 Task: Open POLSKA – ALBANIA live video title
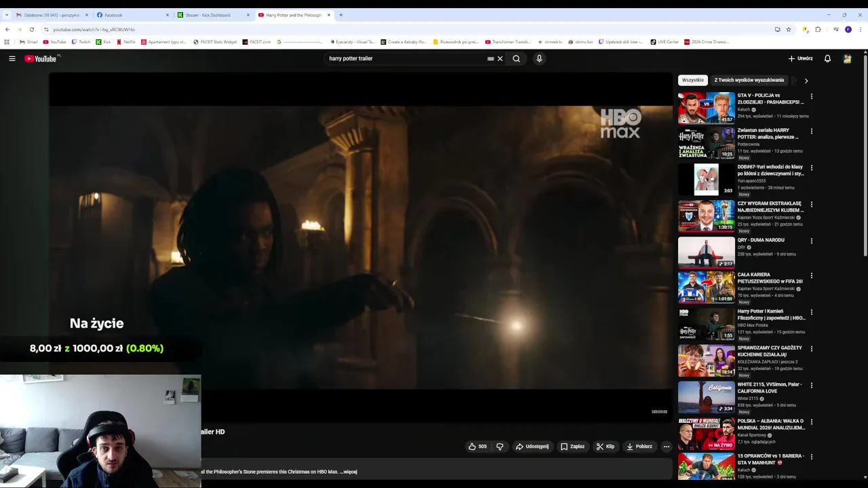point(771,424)
